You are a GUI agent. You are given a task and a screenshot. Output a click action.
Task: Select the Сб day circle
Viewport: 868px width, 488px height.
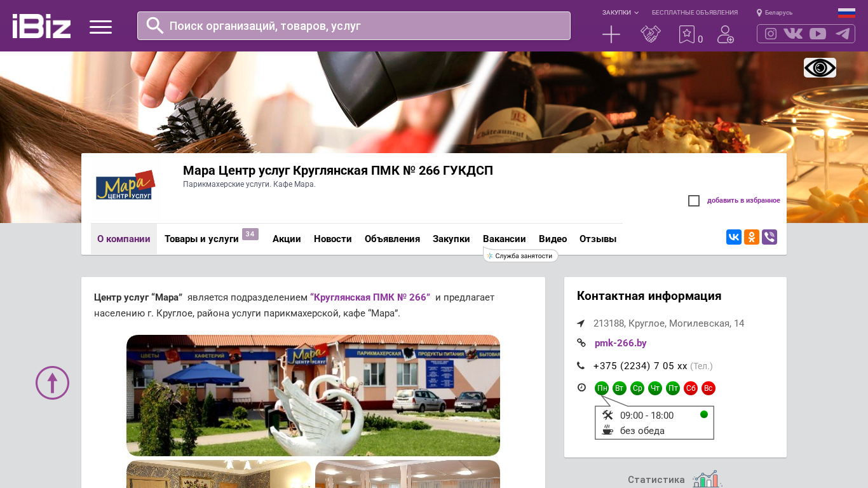pos(691,388)
